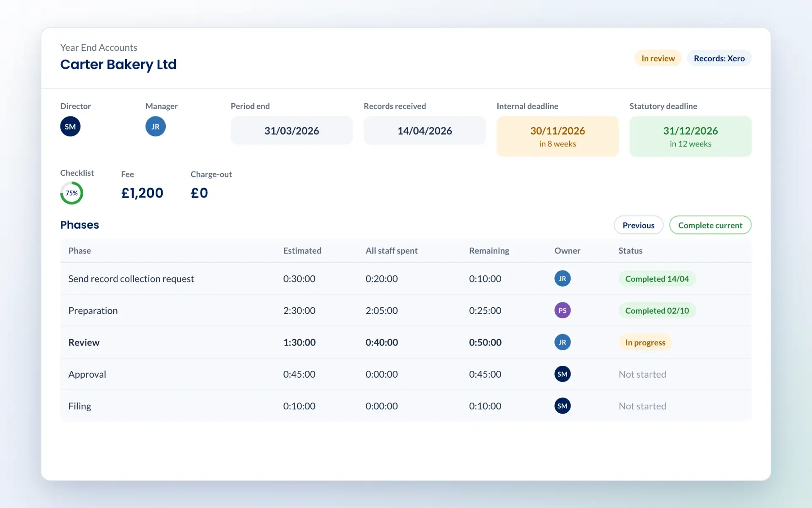
Task: Click the SM owner avatar in Approval row
Action: [x=562, y=374]
